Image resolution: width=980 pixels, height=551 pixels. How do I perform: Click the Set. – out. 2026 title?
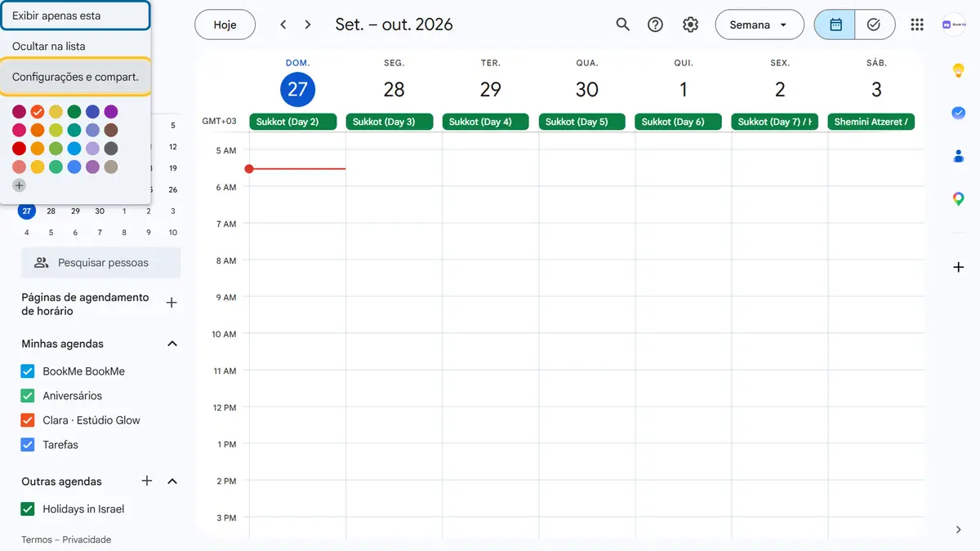394,24
